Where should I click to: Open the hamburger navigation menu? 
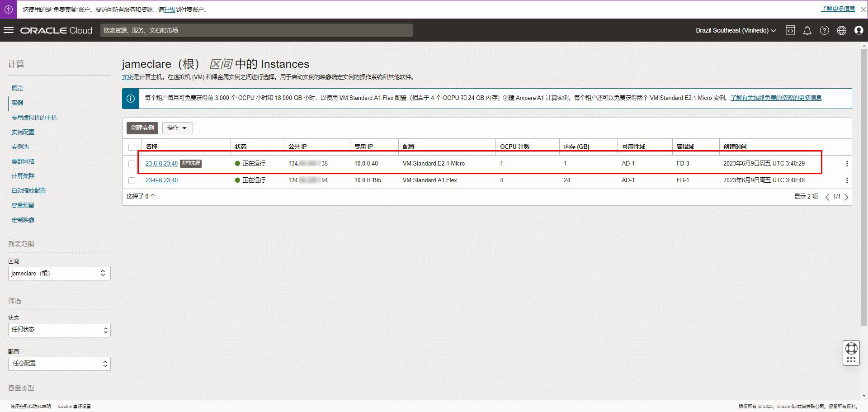coord(9,30)
